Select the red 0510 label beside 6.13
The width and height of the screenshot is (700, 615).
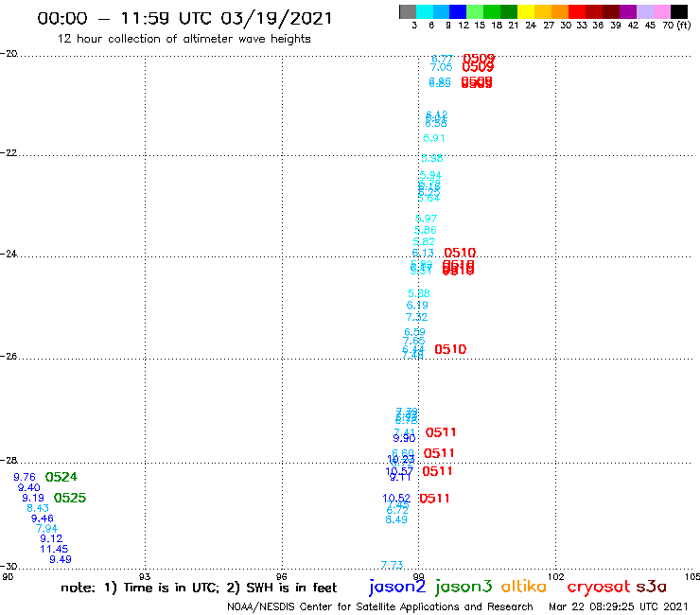[x=461, y=253]
